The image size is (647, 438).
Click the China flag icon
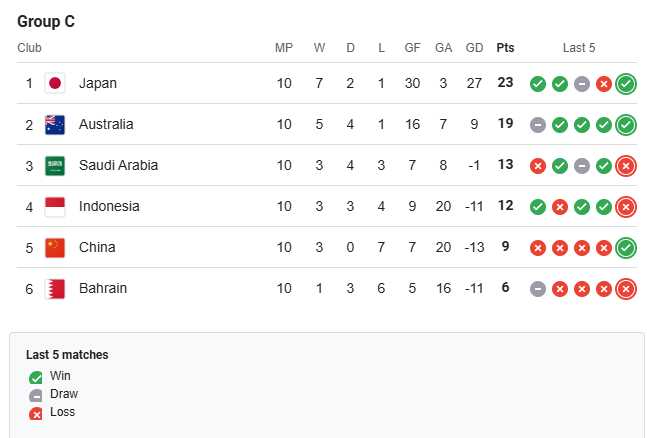55,248
